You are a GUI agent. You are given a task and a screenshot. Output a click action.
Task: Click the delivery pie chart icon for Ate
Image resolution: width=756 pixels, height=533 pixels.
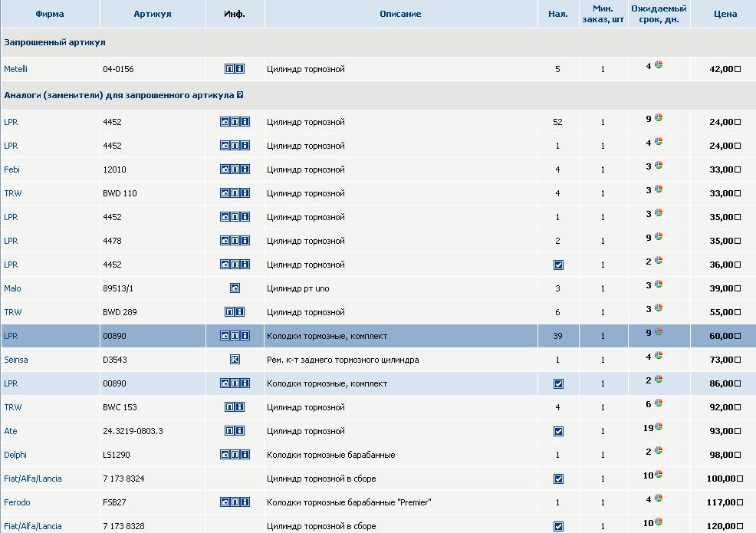tap(659, 426)
